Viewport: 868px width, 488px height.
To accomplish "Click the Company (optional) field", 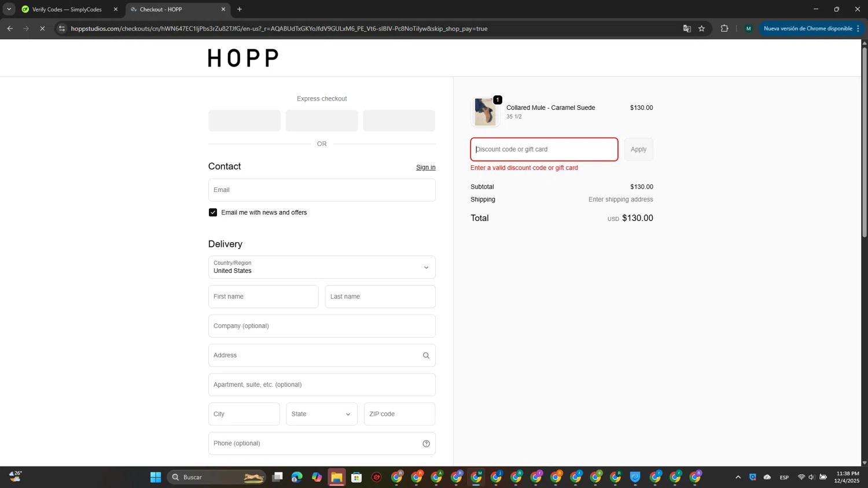I will (x=322, y=326).
